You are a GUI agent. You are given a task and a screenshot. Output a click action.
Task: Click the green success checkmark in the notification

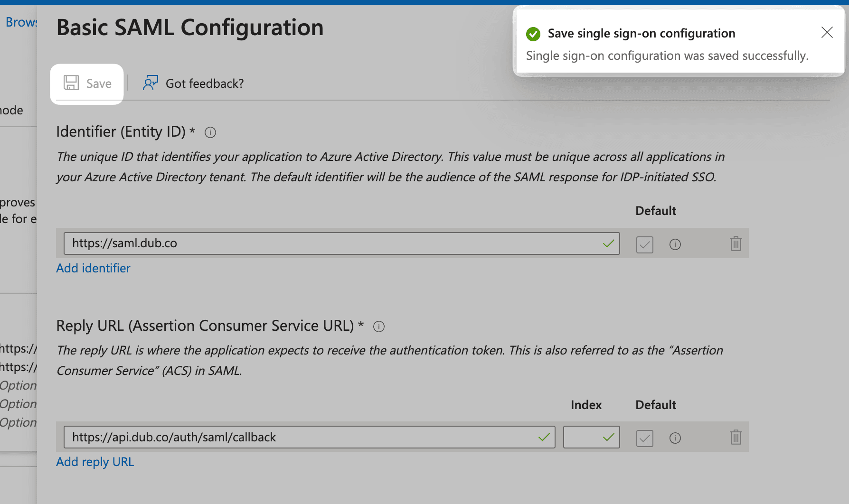tap(533, 34)
